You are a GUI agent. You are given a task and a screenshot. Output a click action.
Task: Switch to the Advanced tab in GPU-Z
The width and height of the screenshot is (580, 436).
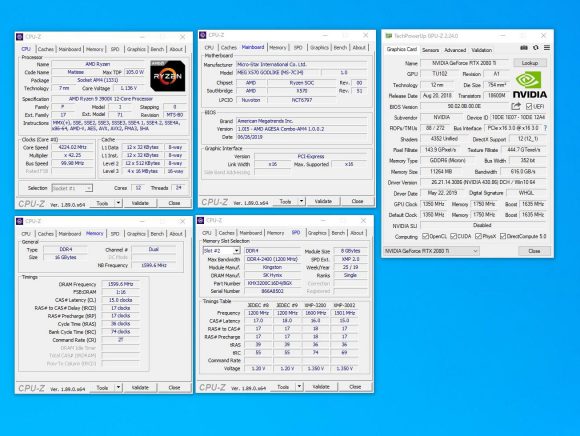(455, 50)
